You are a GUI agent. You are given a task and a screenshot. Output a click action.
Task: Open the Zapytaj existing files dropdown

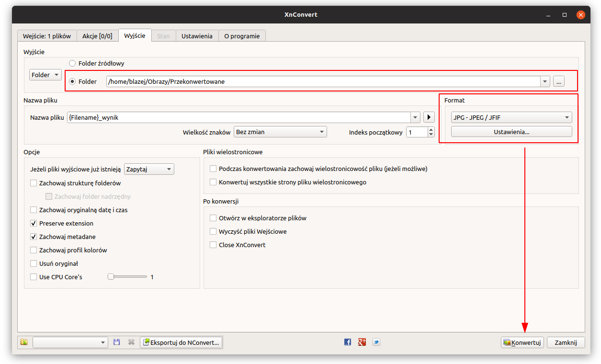tap(149, 169)
